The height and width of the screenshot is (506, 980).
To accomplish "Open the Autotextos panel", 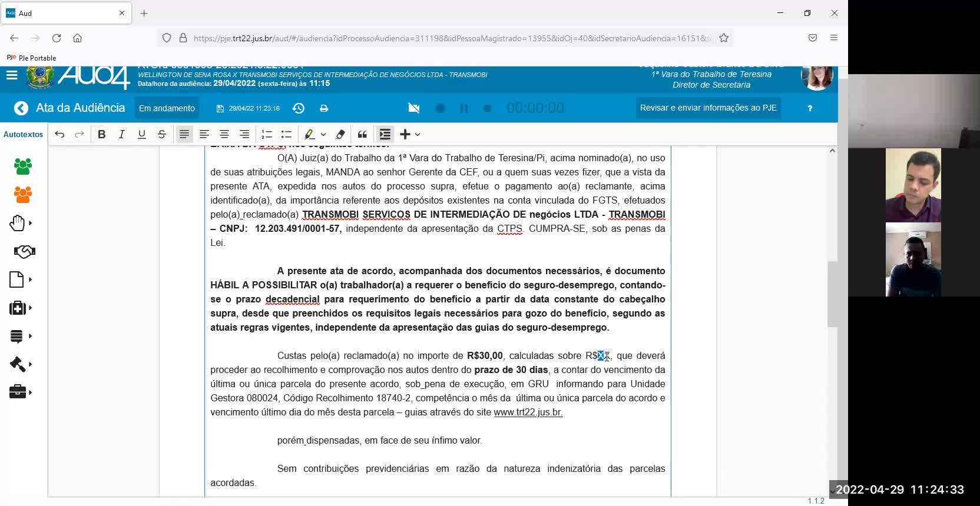I will [x=24, y=134].
